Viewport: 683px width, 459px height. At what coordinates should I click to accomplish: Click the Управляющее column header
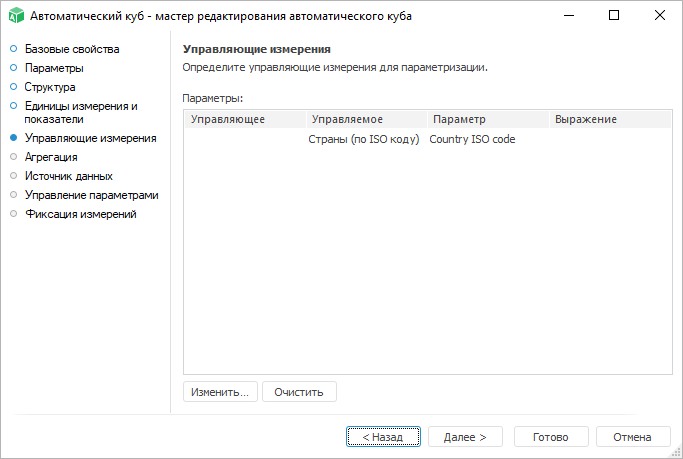pos(245,119)
